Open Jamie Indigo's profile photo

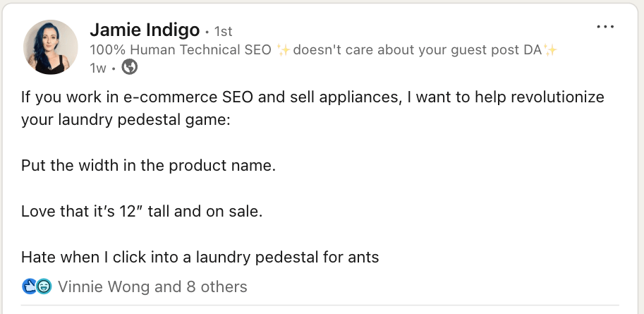[x=51, y=47]
